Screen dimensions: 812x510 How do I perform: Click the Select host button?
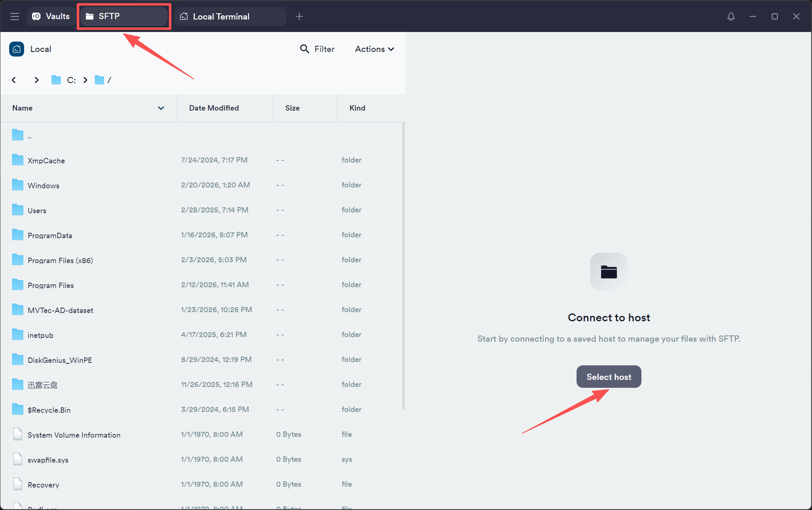click(x=609, y=377)
